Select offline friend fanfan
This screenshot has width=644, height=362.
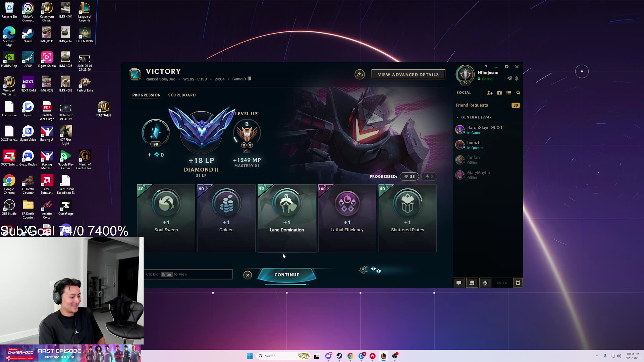tap(488, 160)
